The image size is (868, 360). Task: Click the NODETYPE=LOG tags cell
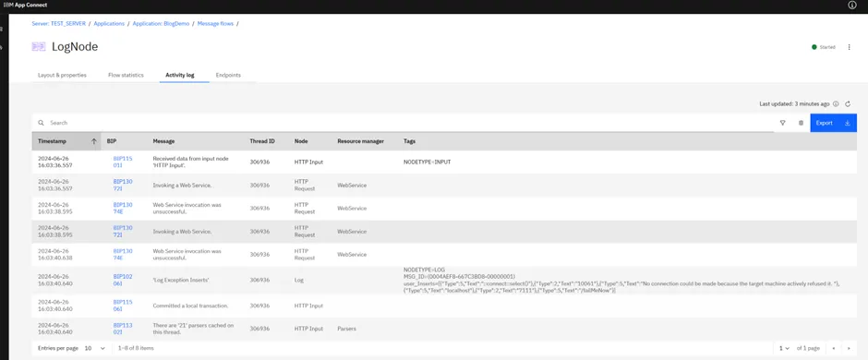point(621,280)
